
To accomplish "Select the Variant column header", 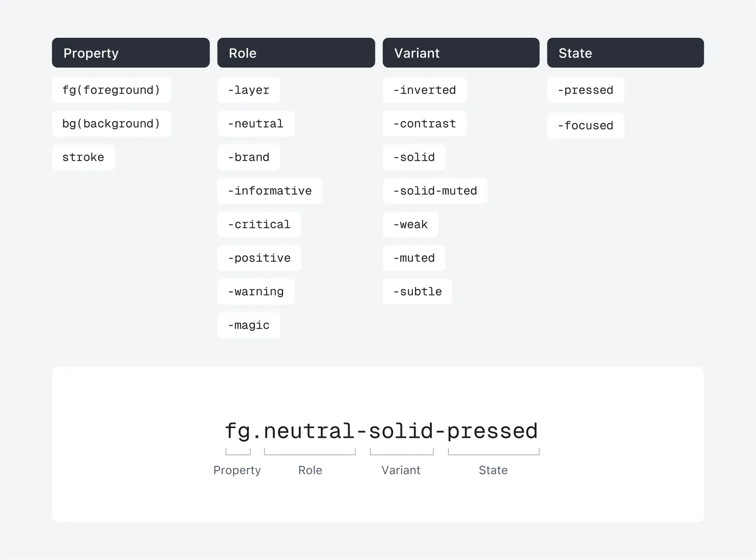I will 461,53.
